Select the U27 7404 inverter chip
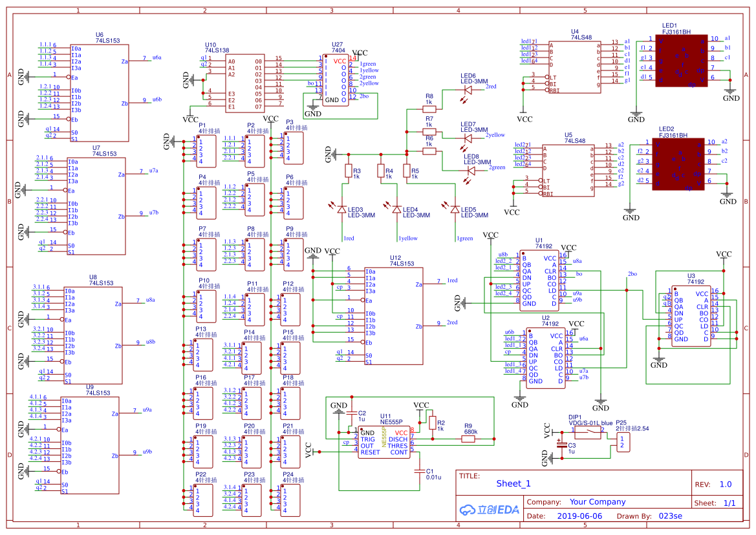Image resolution: width=756 pixels, height=535 pixels. click(335, 80)
